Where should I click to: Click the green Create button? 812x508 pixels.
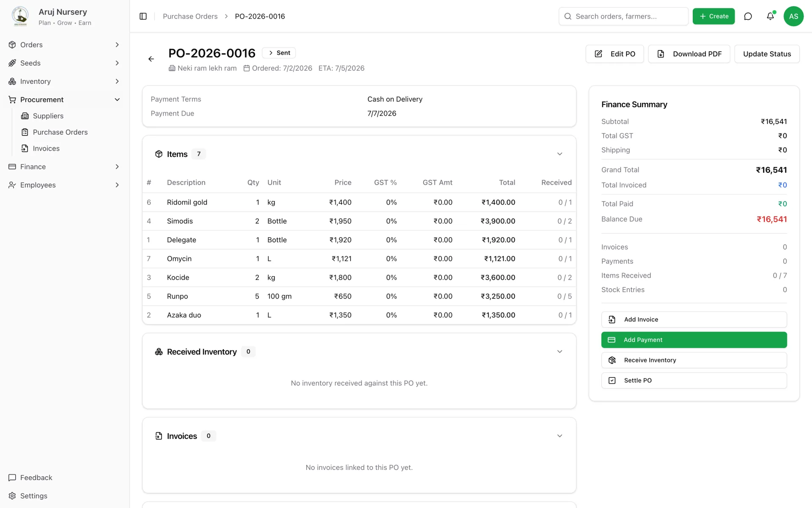713,16
